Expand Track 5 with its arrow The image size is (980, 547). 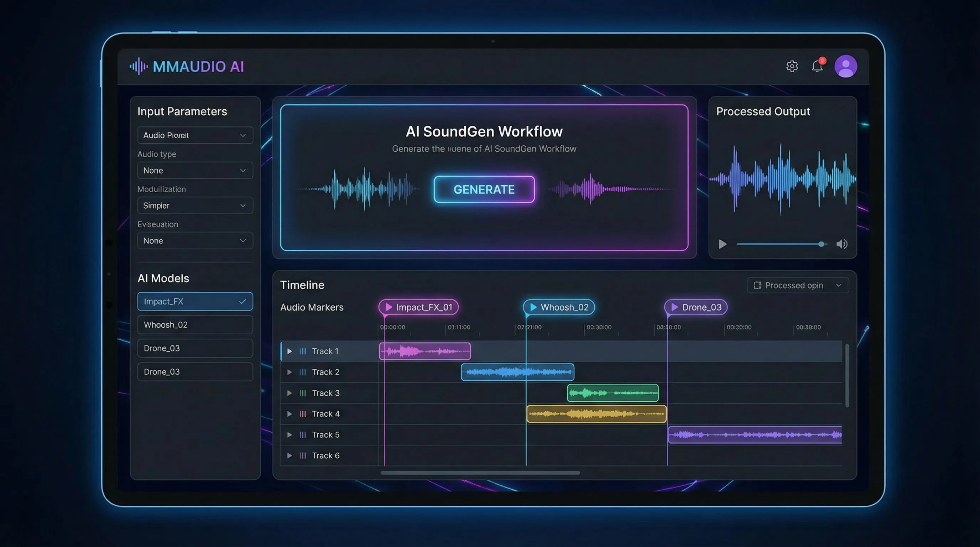[x=290, y=435]
